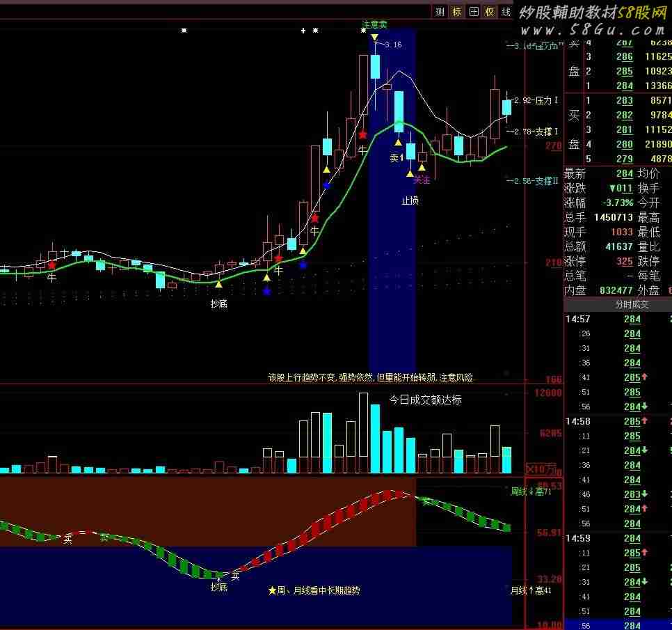Image resolution: width=672 pixels, height=630 pixels.
Task: Select the tall cyan candle at the 3.16 high
Action: (375, 66)
